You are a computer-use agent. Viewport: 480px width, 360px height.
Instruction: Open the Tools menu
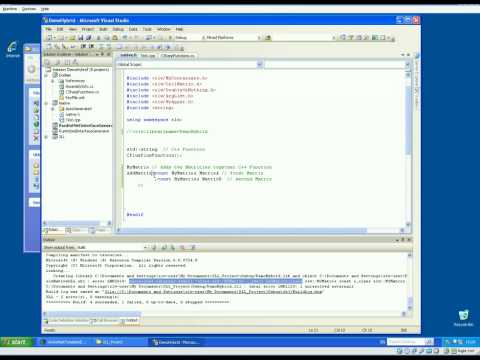click(147, 29)
